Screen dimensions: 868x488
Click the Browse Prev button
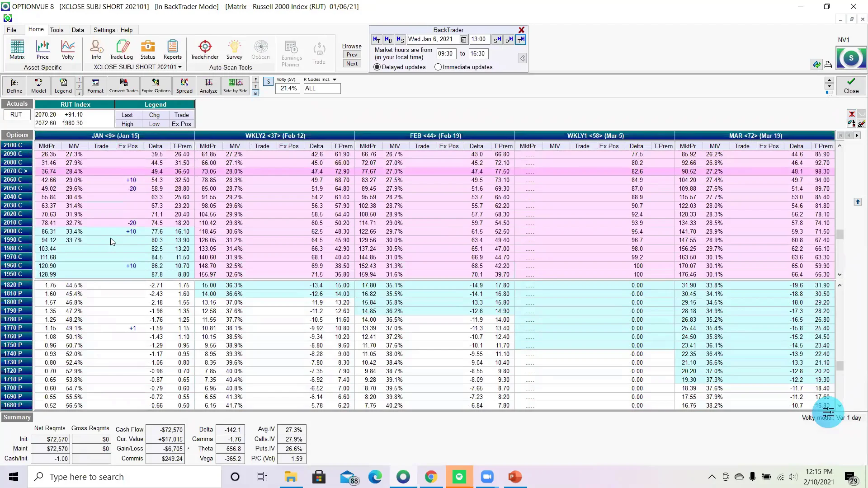(x=352, y=55)
